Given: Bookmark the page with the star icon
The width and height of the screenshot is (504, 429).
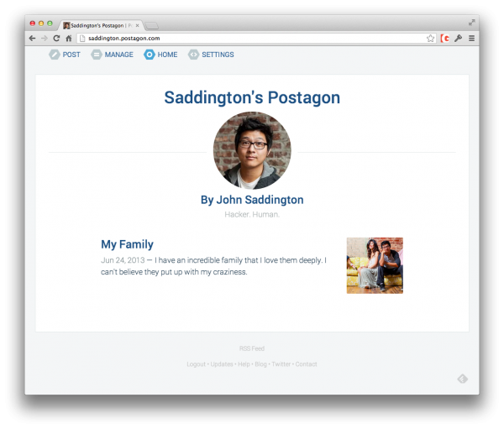Looking at the screenshot, I should coord(430,39).
